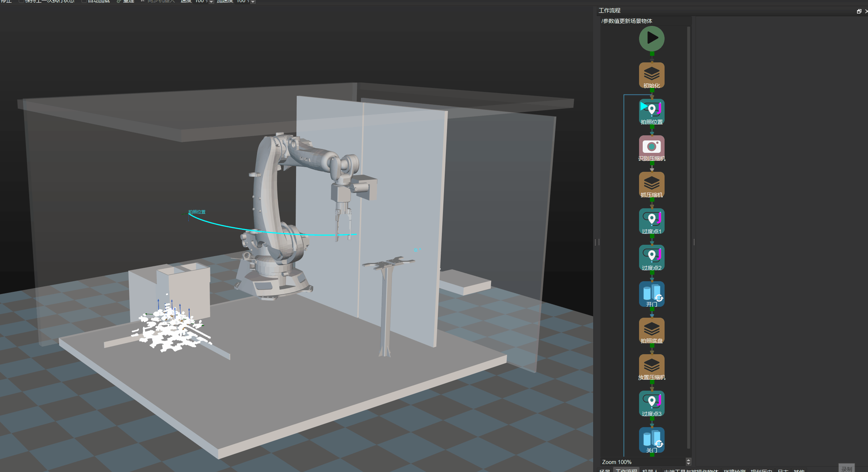The width and height of the screenshot is (868, 472).
Task: Select the 放置压缩机 placement step node
Action: (x=652, y=367)
